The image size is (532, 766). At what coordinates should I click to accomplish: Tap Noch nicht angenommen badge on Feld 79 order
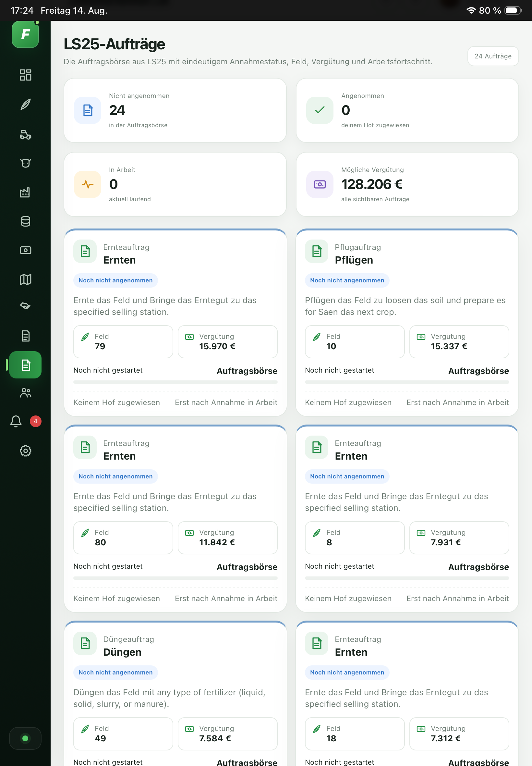click(x=115, y=280)
